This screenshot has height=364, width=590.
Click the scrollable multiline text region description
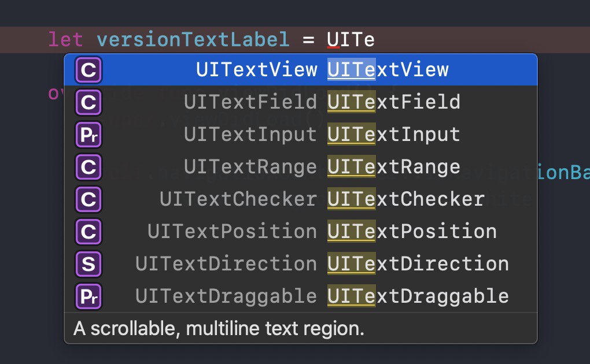point(219,329)
